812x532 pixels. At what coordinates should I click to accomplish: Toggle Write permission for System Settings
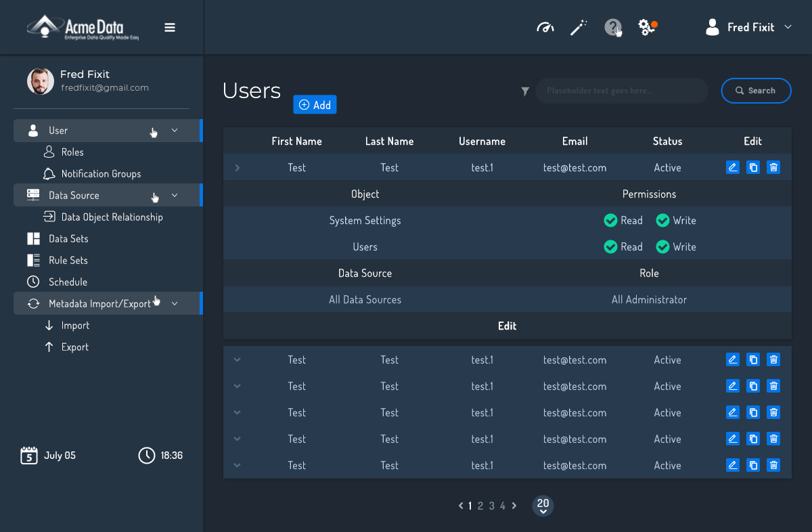(662, 221)
